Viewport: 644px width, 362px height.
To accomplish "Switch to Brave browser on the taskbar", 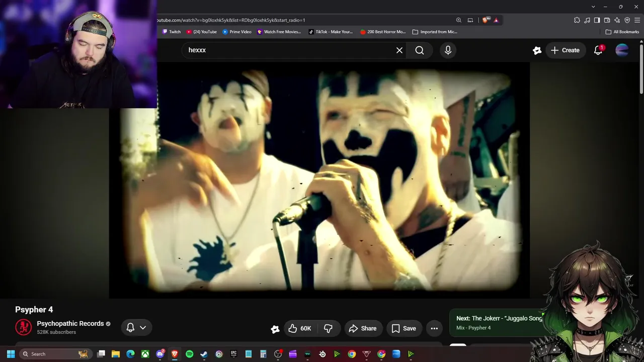I will click(175, 354).
